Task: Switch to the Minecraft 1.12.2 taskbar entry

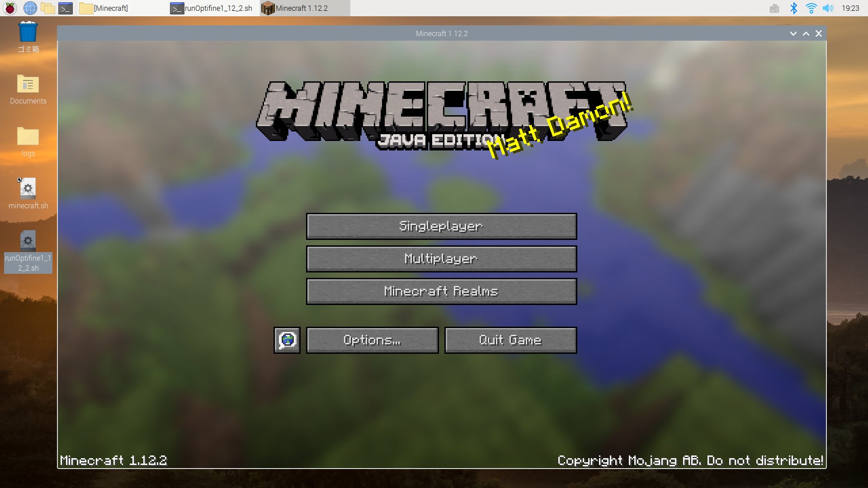Action: coord(305,8)
